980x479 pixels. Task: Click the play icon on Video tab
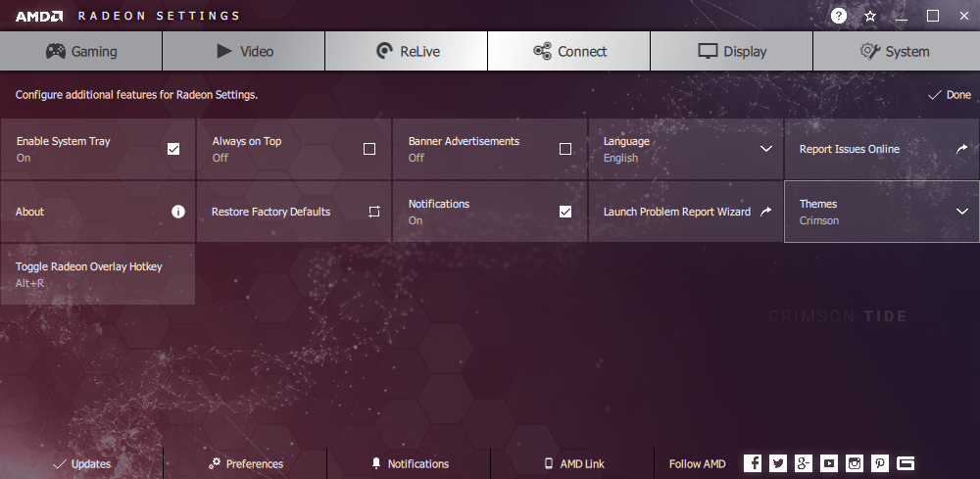tap(224, 51)
